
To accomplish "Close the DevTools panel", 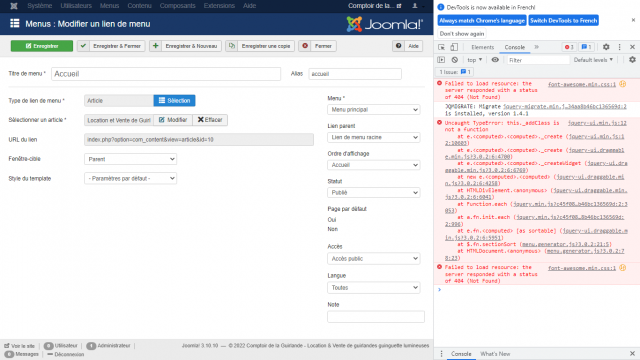I will [632, 47].
